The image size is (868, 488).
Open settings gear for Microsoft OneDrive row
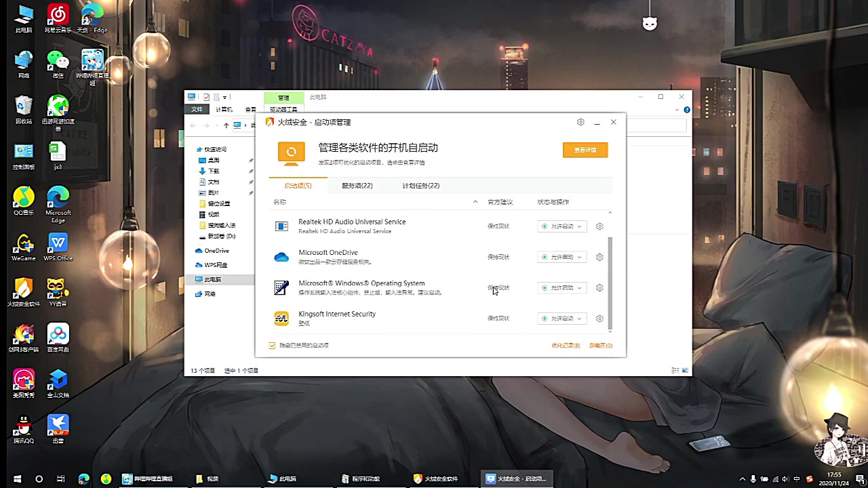click(599, 257)
